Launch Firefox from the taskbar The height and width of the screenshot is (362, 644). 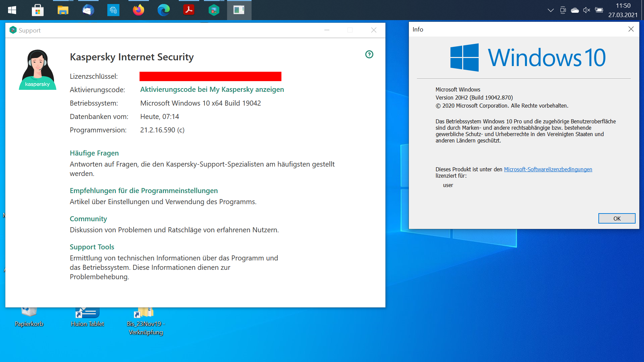point(138,10)
